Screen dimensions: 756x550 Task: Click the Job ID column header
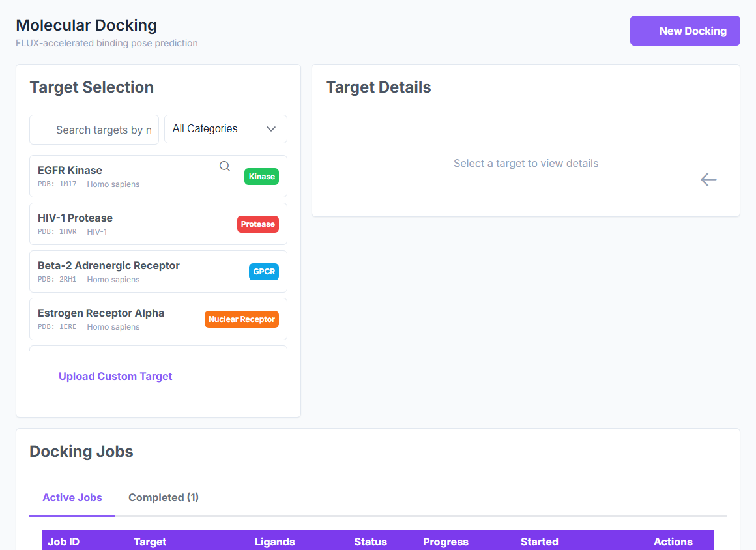(64, 542)
